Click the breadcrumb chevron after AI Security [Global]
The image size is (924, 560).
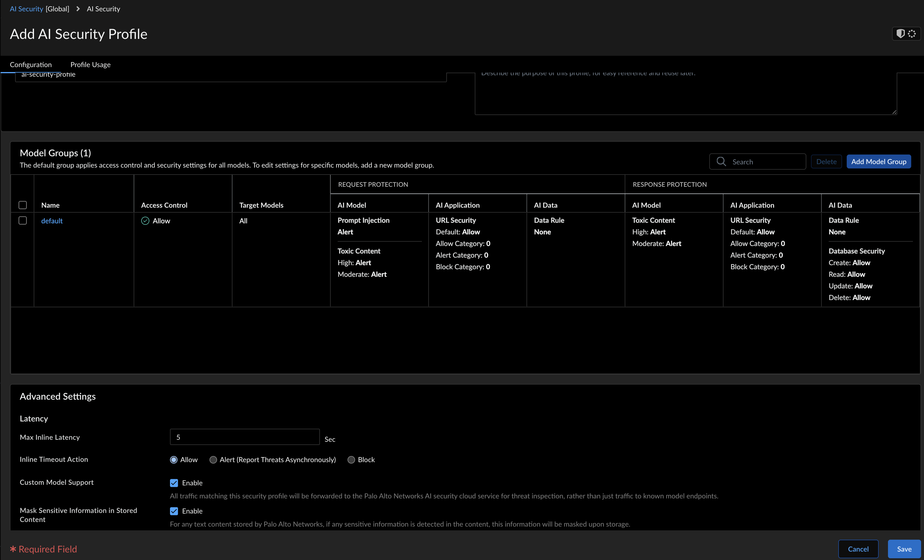coord(78,9)
